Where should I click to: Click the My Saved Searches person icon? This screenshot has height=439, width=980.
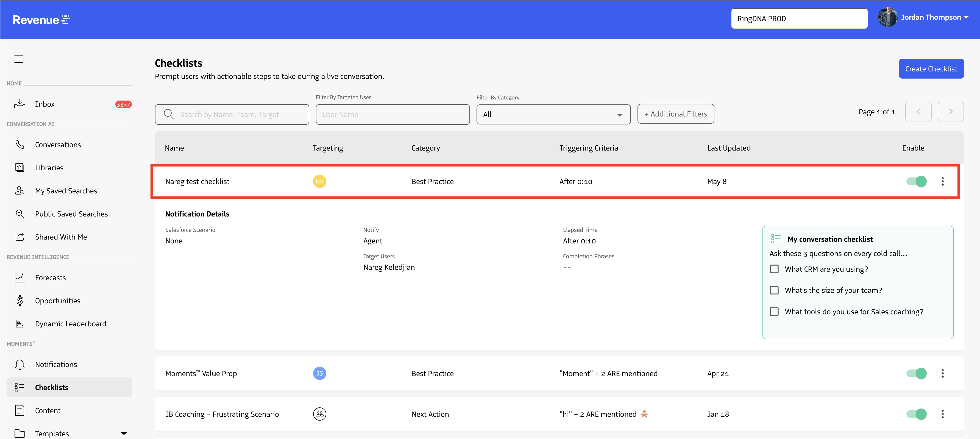click(20, 191)
